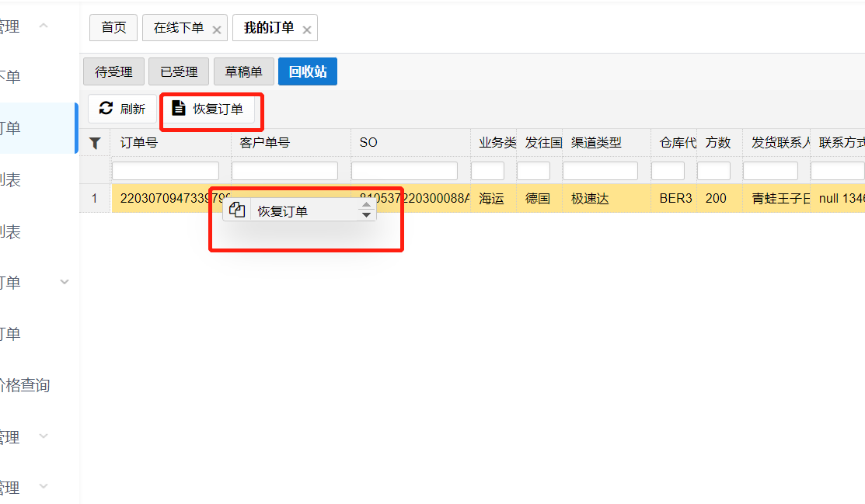865x504 pixels.
Task: Open the 首页 tab
Action: tap(113, 28)
